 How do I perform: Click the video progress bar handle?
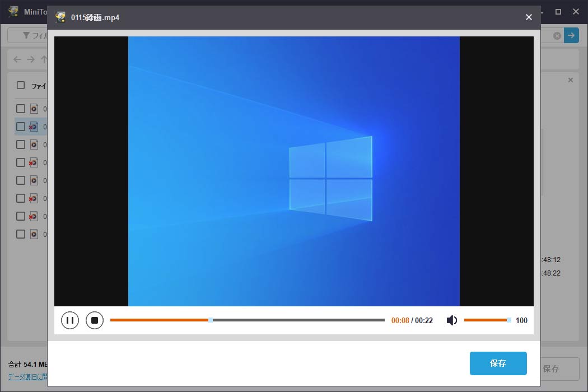pyautogui.click(x=211, y=320)
